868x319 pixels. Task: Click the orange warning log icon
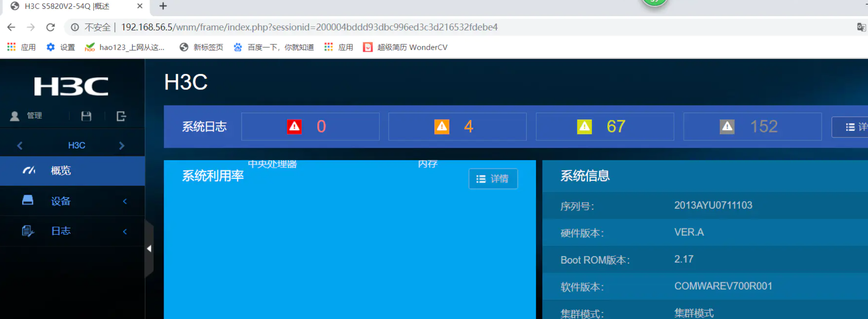(x=441, y=127)
